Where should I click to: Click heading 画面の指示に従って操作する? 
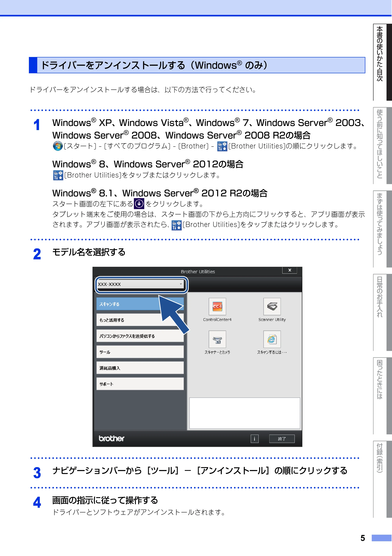coord(105,500)
